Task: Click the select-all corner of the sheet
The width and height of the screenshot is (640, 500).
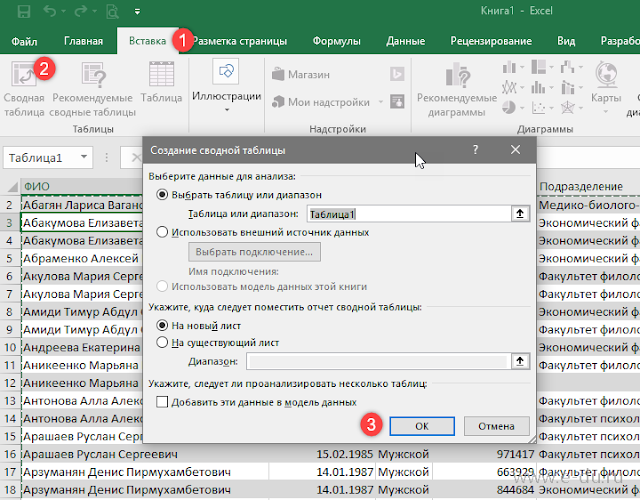Action: pyautogui.click(x=12, y=187)
